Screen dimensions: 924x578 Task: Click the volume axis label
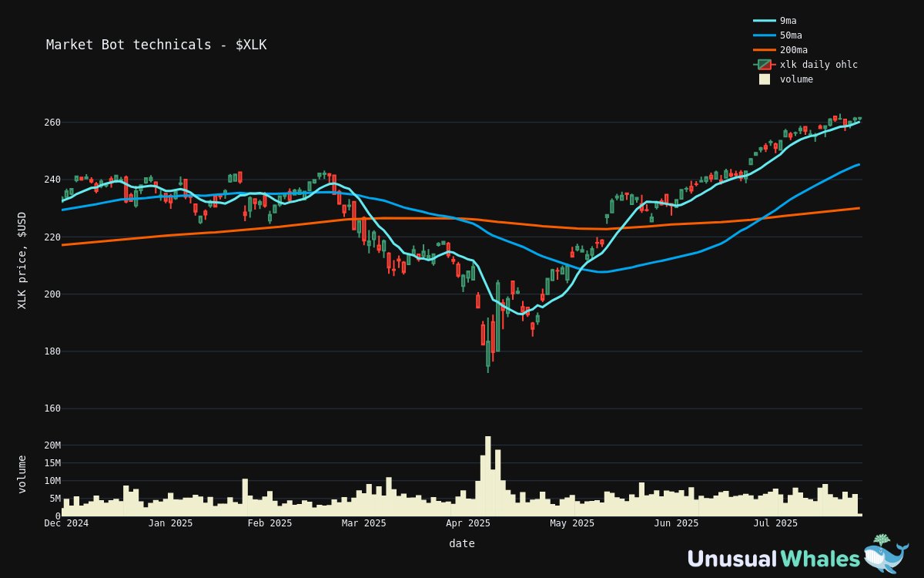[22, 474]
